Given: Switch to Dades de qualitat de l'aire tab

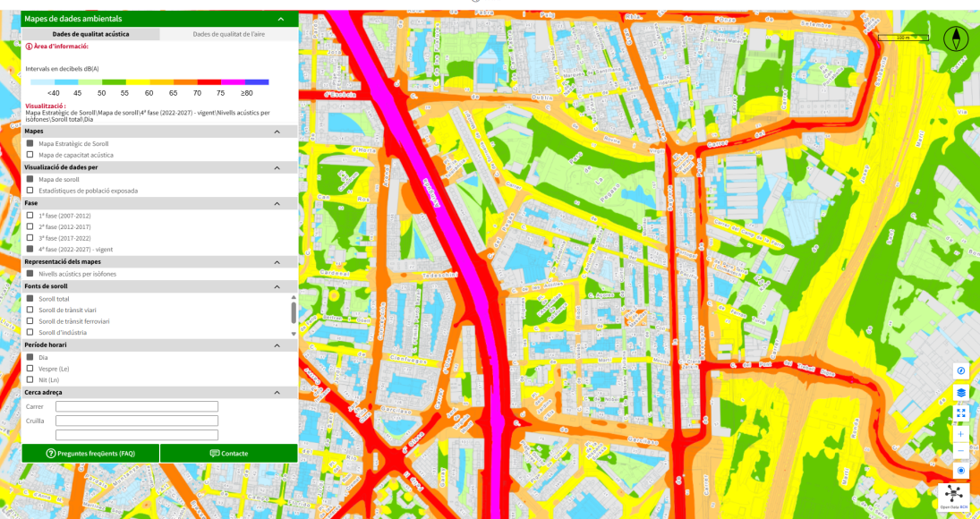Looking at the screenshot, I should click(228, 34).
